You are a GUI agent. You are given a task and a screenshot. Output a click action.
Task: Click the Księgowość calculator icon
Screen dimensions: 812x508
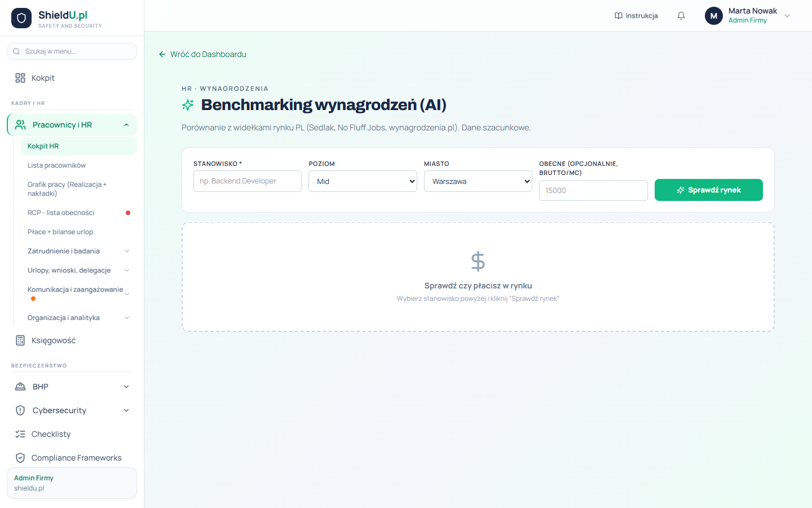[x=20, y=340]
